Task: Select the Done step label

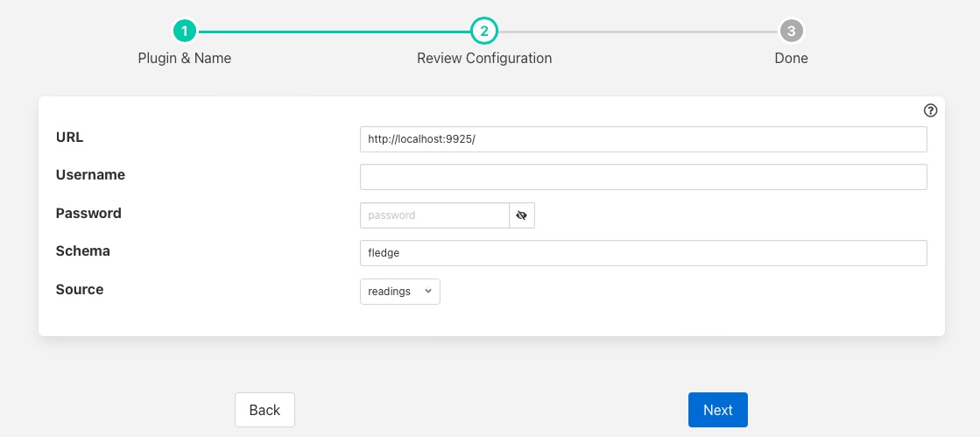Action: [791, 59]
